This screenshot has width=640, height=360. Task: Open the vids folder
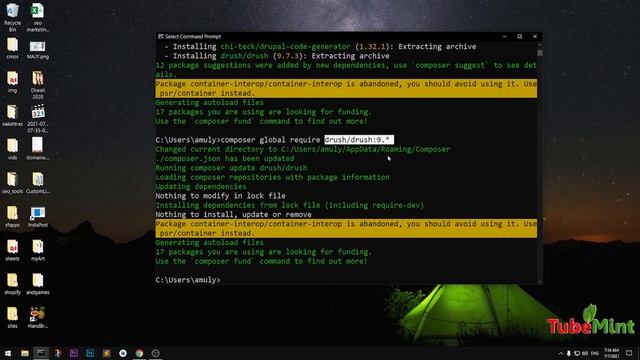tap(12, 149)
